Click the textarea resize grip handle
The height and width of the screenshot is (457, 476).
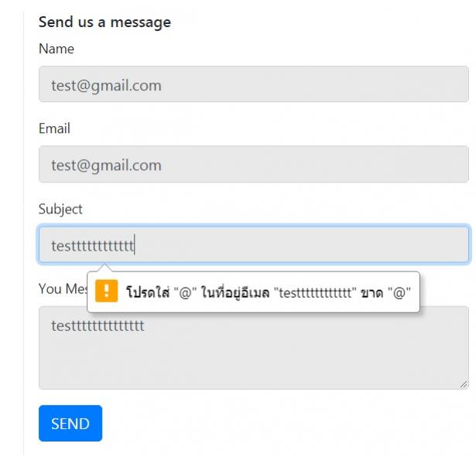pos(464,384)
